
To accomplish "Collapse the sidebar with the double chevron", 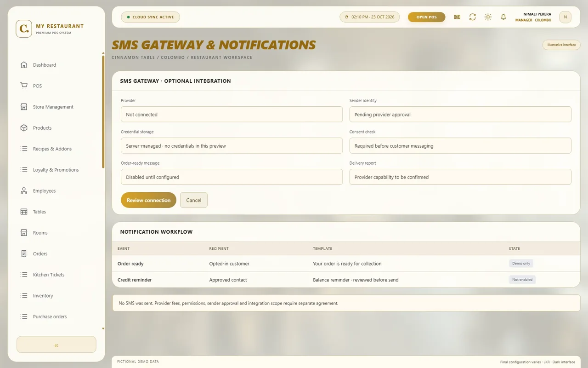I will pos(57,345).
